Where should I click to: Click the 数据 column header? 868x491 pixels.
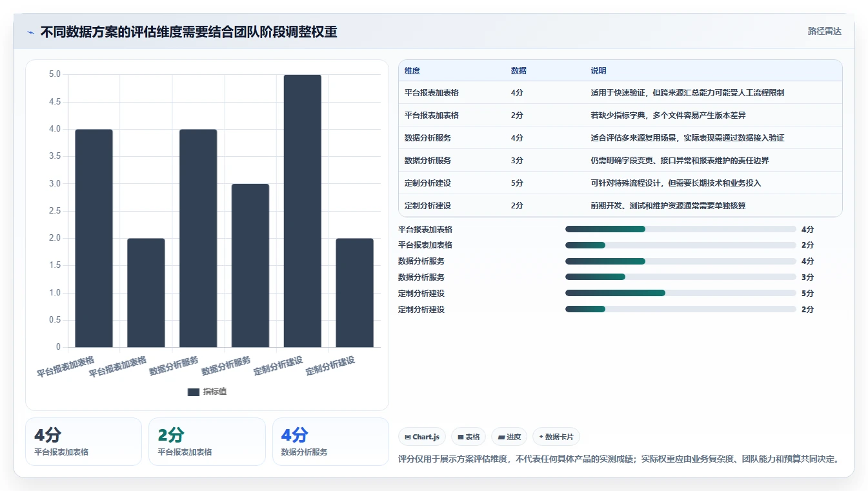(518, 71)
